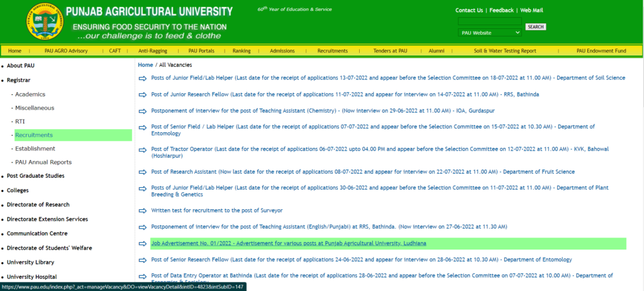Click the search text input field

coord(489,21)
